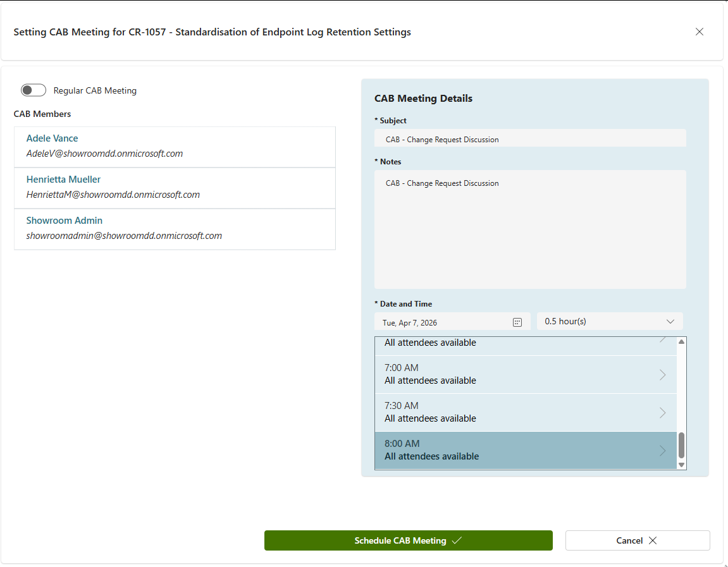Image resolution: width=728 pixels, height=567 pixels.
Task: Expand the 0.5 hour(s) duration dropdown
Action: click(610, 321)
